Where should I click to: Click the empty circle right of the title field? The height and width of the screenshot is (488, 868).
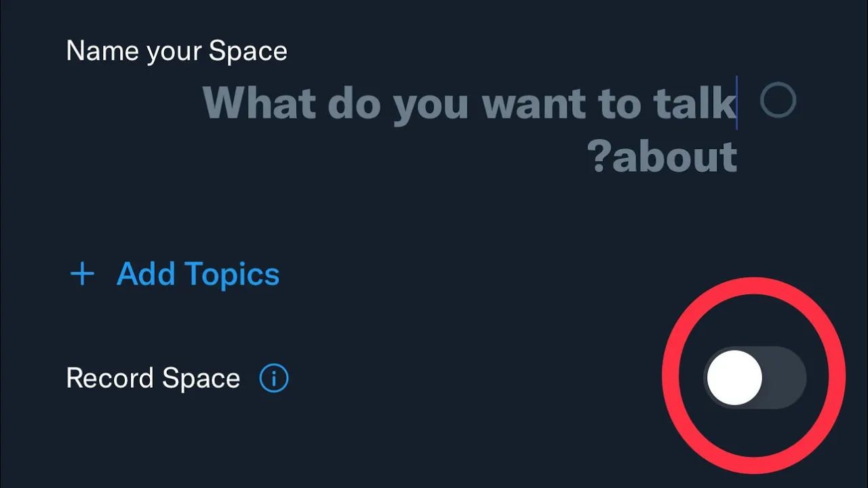click(778, 101)
